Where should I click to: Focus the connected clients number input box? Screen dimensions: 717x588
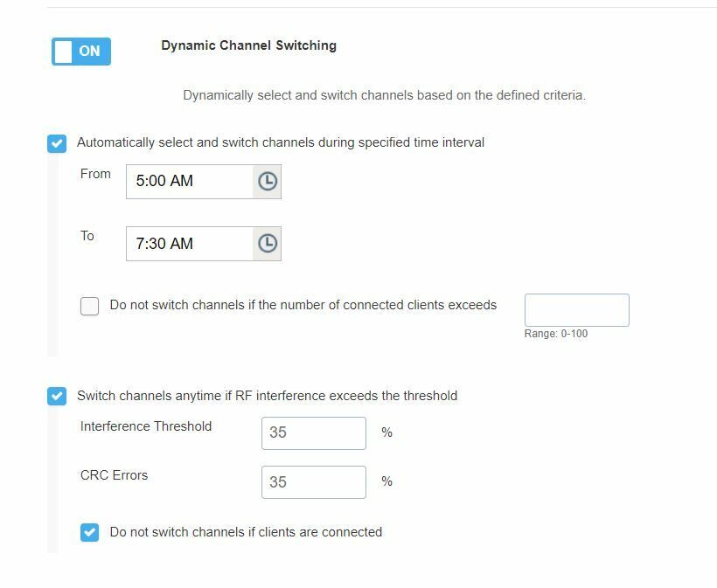tap(576, 310)
